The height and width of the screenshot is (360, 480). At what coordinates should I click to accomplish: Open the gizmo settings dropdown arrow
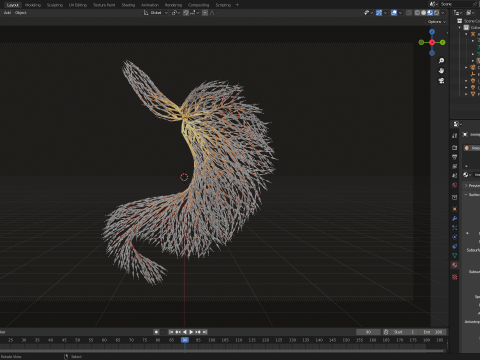(385, 13)
